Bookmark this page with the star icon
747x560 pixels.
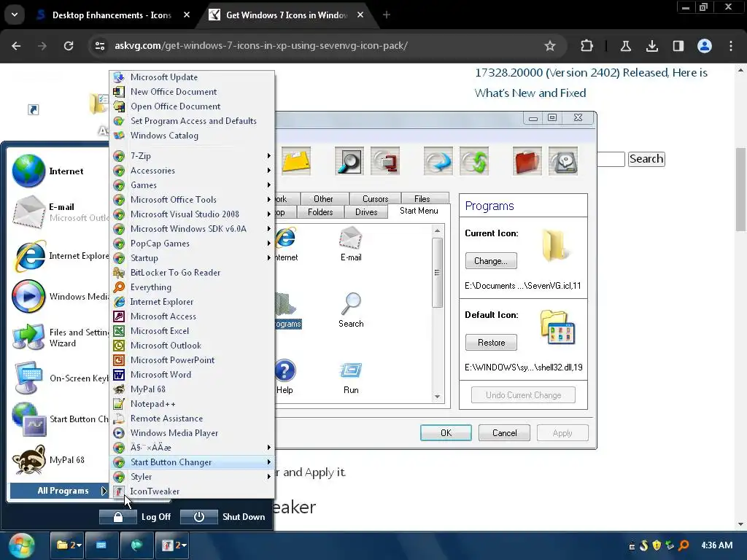pyautogui.click(x=550, y=46)
